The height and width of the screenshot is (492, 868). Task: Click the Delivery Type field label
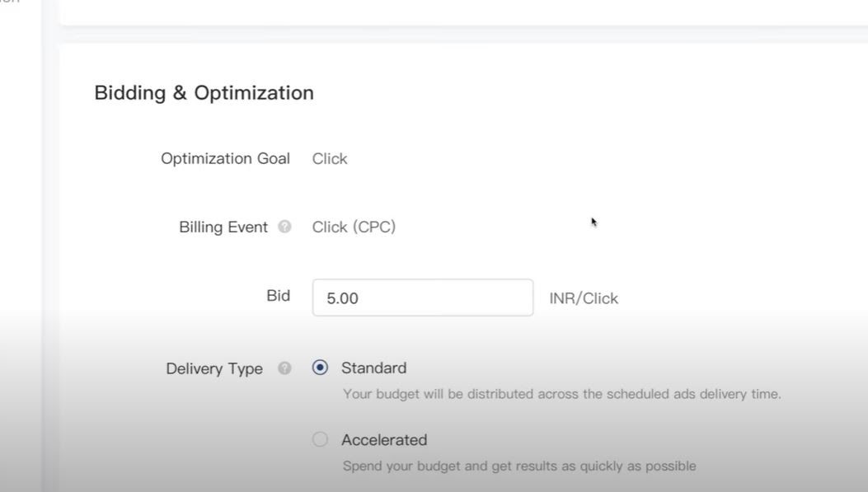pos(214,368)
